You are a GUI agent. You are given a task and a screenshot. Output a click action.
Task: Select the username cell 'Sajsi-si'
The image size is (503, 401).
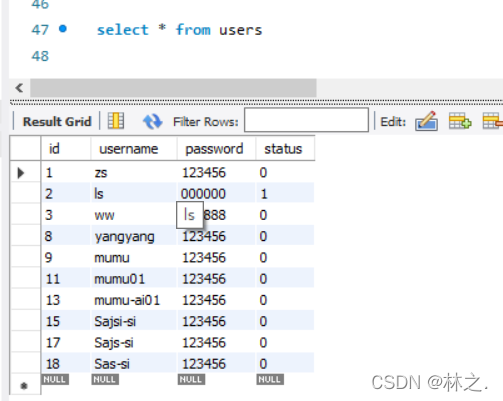point(134,321)
